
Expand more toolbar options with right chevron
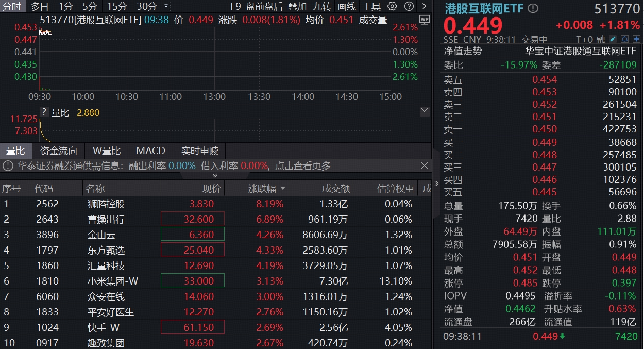425,7
